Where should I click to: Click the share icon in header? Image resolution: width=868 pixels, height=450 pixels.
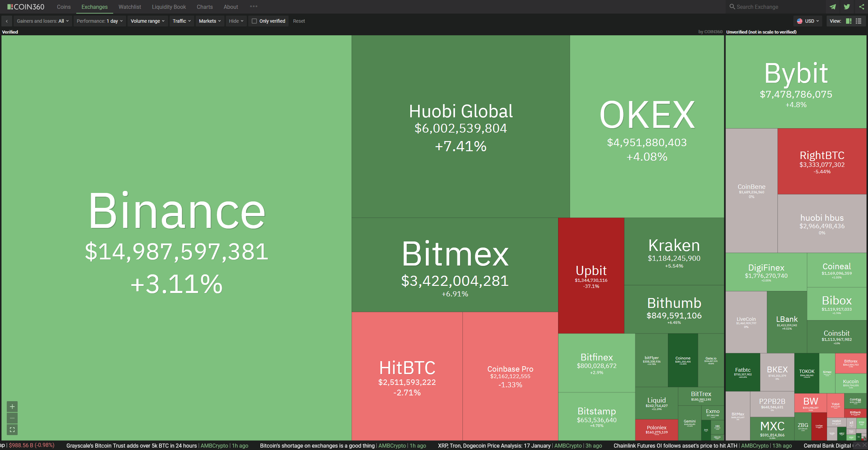(862, 7)
